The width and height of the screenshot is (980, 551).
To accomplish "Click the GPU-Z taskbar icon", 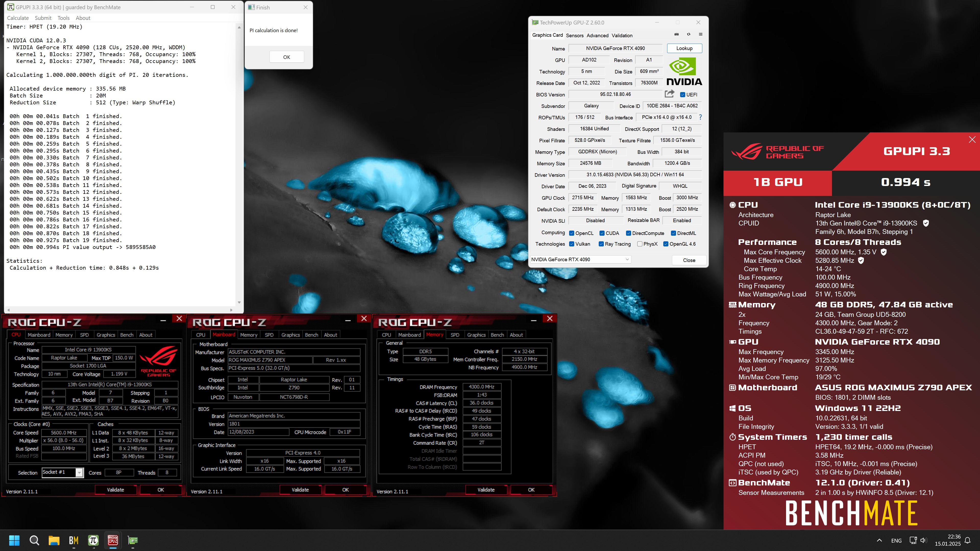I will pos(132,540).
